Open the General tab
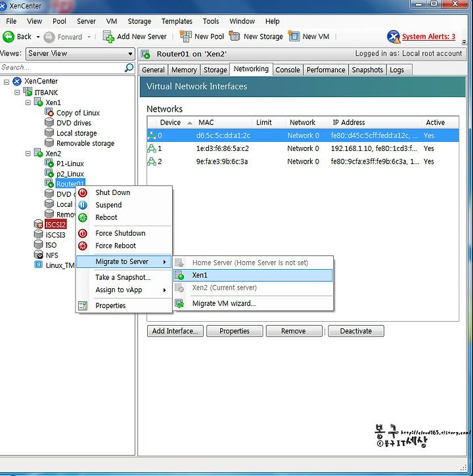Screen dimensions: 473x476 point(153,70)
